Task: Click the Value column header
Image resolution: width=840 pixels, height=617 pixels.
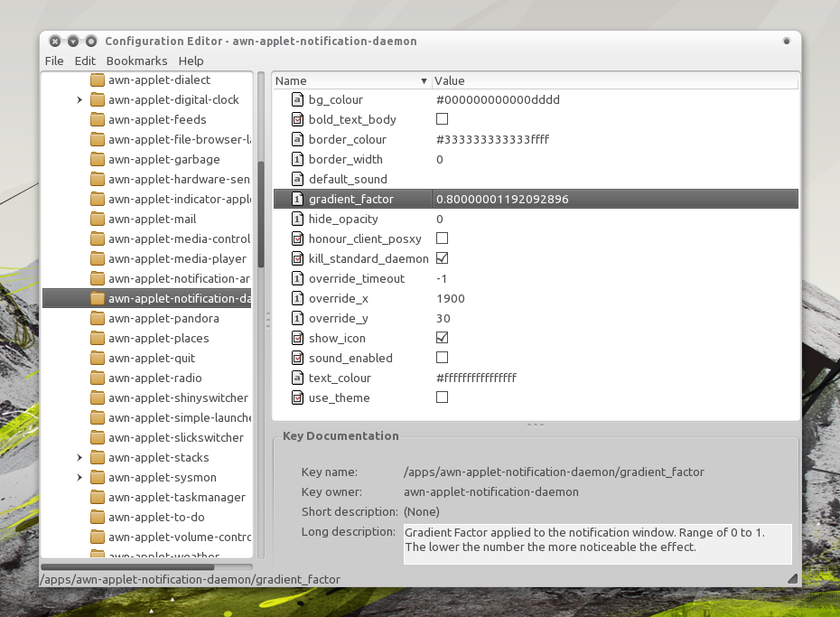Action: pos(614,81)
